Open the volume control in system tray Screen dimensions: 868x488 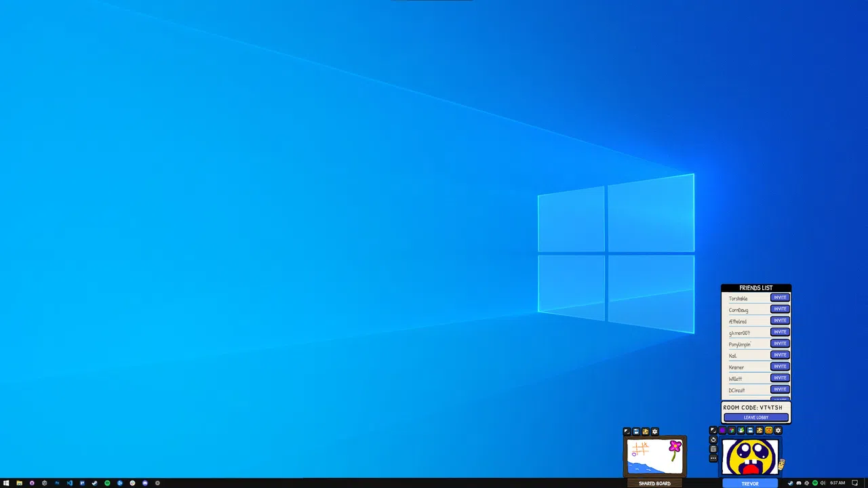pos(823,483)
